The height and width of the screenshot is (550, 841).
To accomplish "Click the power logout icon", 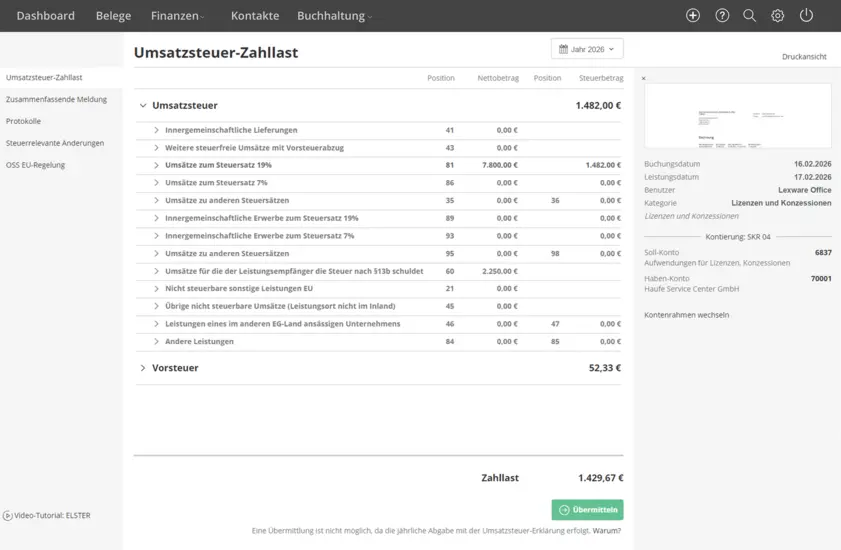I will [x=806, y=16].
